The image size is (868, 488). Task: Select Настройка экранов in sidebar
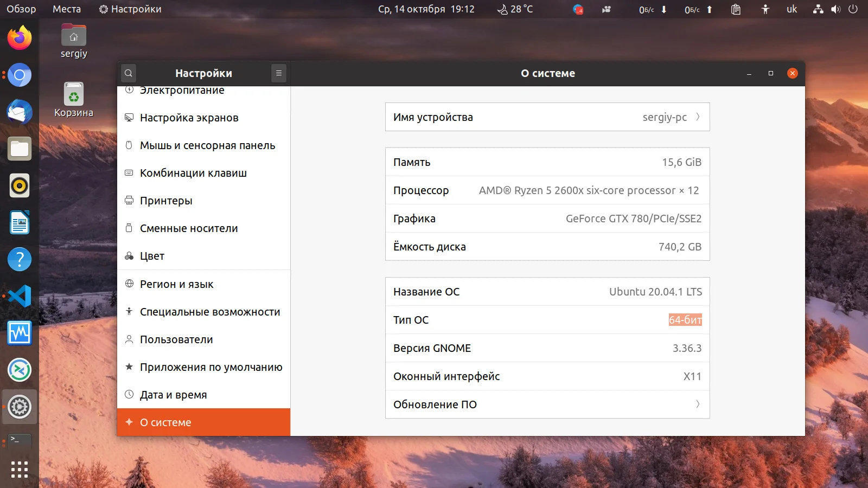click(204, 118)
